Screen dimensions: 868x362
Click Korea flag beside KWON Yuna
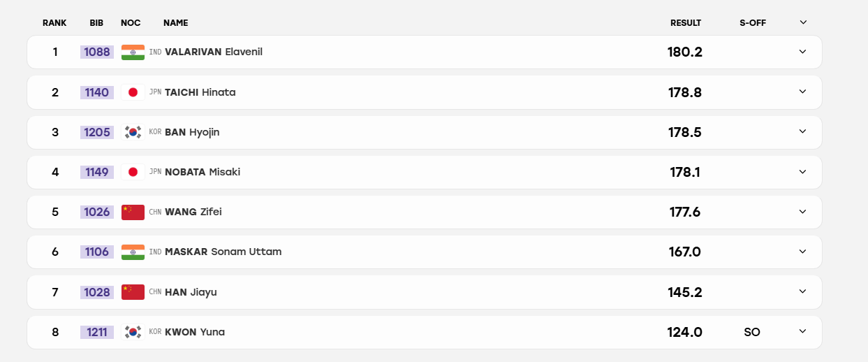(x=133, y=332)
